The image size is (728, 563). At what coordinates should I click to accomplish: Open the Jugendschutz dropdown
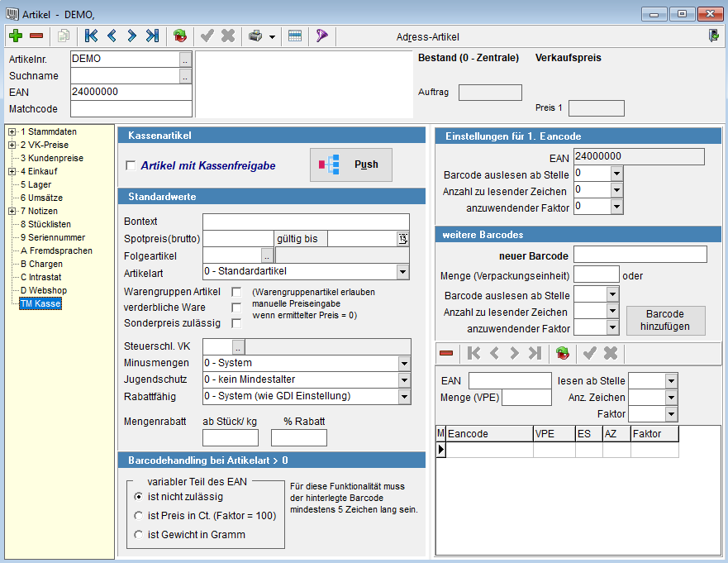[x=403, y=379]
